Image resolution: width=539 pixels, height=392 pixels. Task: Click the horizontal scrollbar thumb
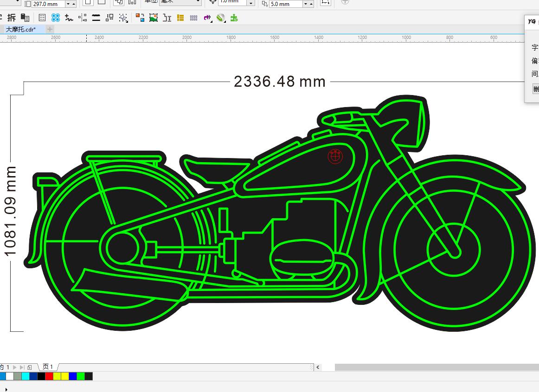point(437,367)
